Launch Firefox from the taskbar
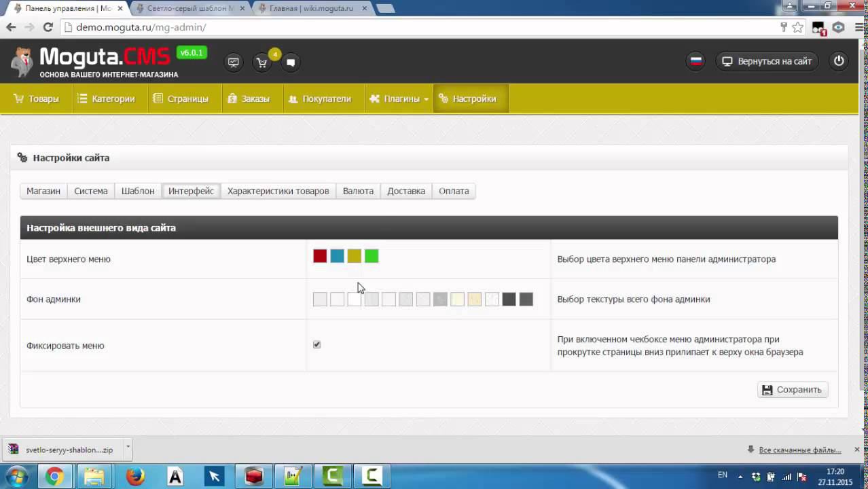Image resolution: width=868 pixels, height=489 pixels. point(135,476)
